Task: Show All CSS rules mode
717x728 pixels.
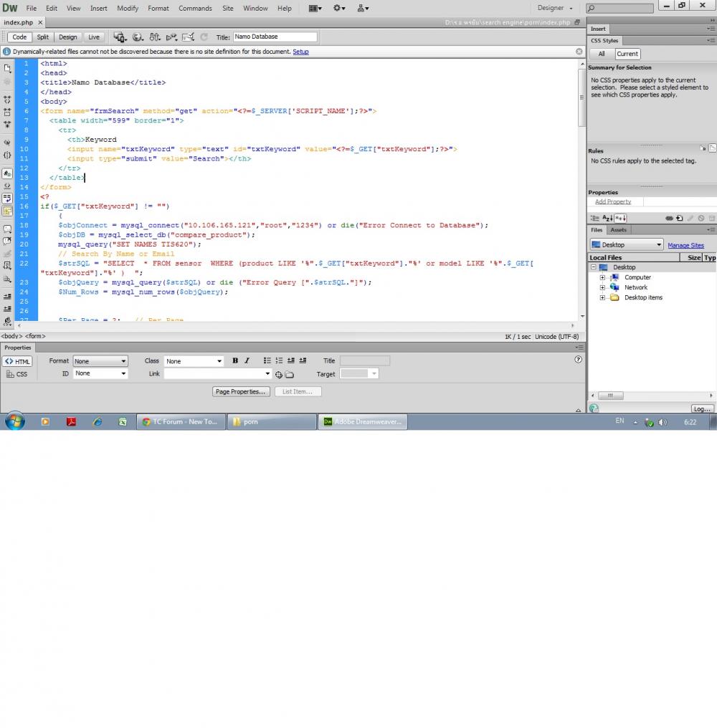Action: point(602,54)
